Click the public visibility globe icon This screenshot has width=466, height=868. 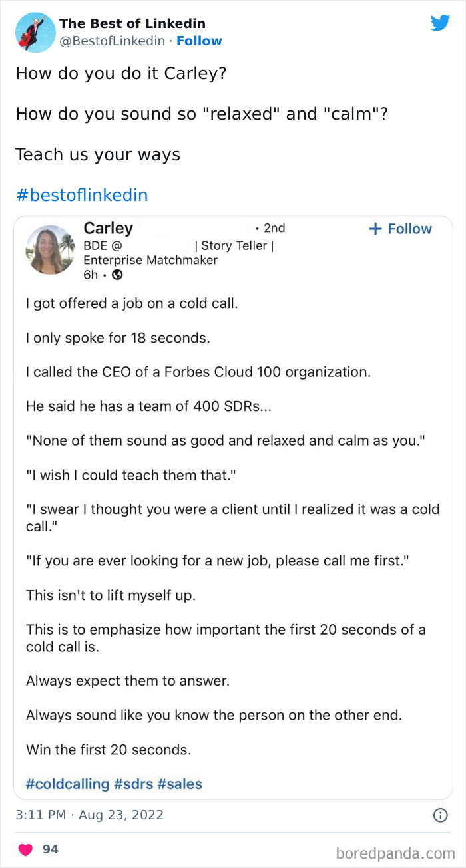click(x=116, y=274)
